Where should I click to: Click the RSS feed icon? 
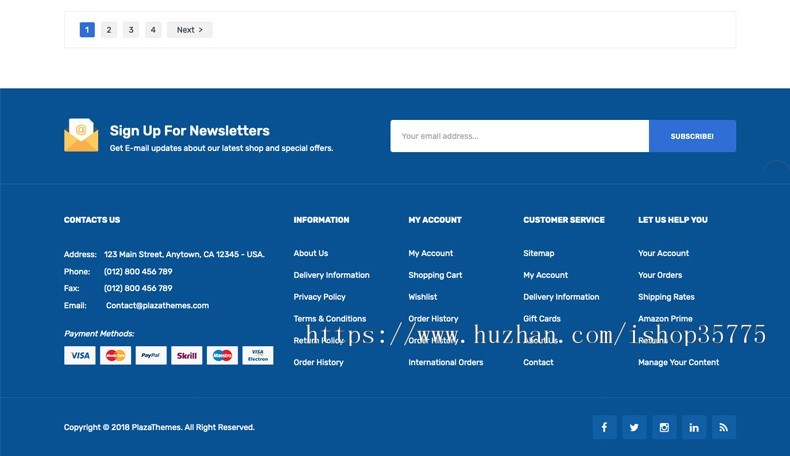[724, 427]
